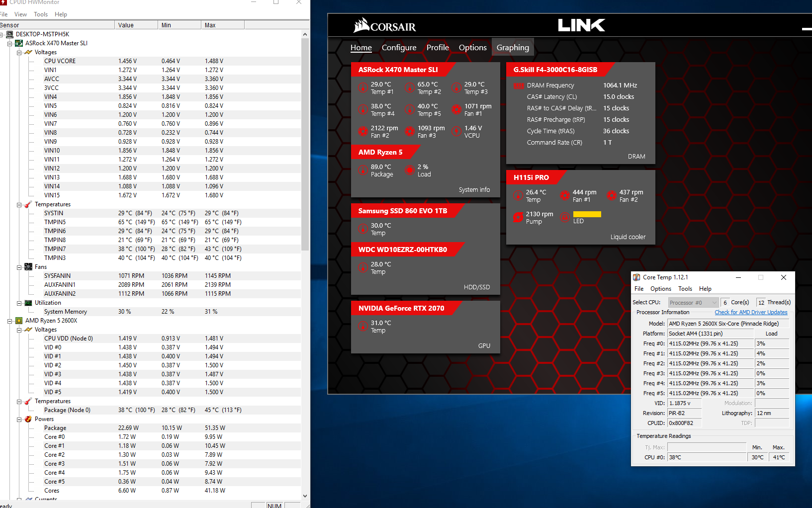The image size is (812, 508).
Task: Collapse the Voltages group under ASRock X470
Action: [19, 52]
